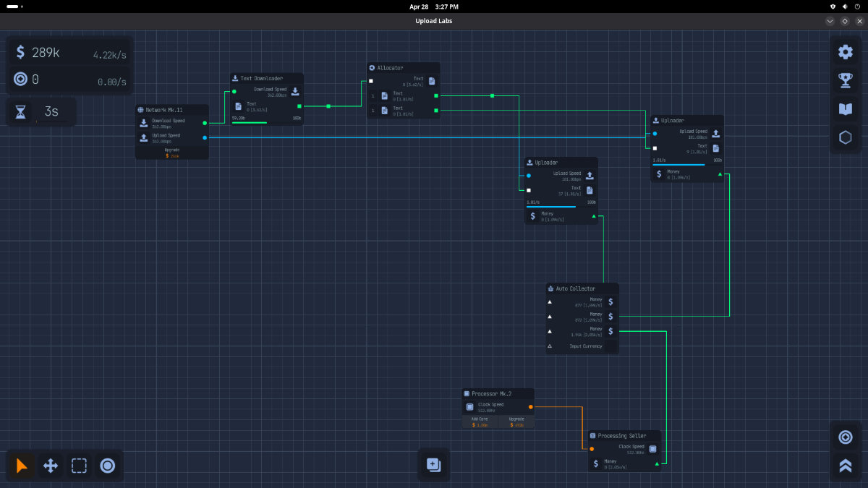Click the Text Downloader green square output port
The image size is (868, 488).
point(299,106)
